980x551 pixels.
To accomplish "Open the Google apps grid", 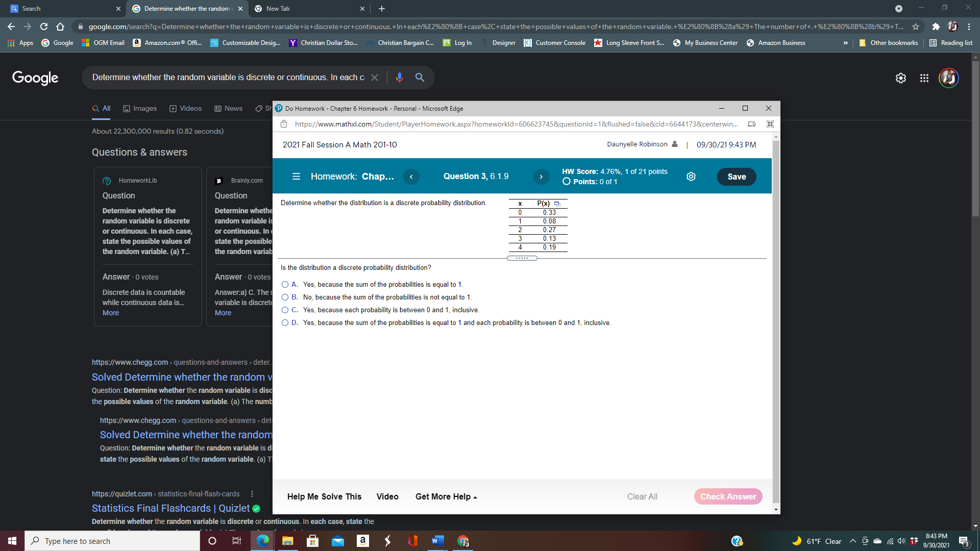I will pos(924,78).
